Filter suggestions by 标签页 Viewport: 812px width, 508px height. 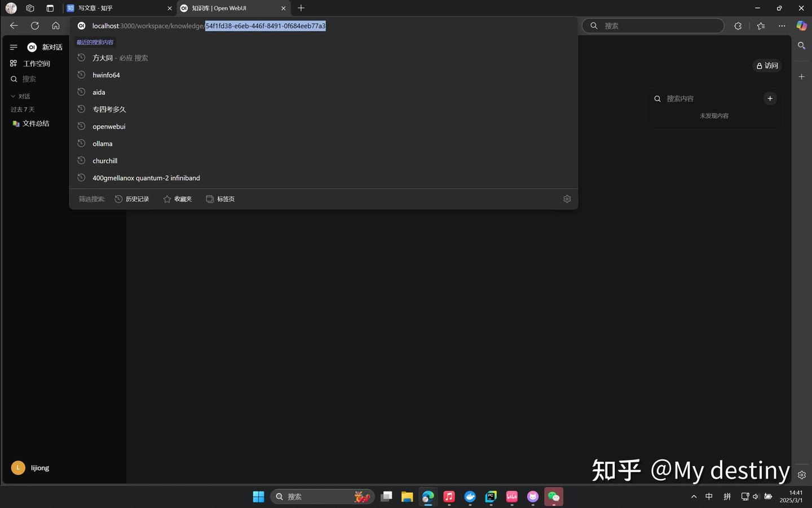click(x=220, y=199)
